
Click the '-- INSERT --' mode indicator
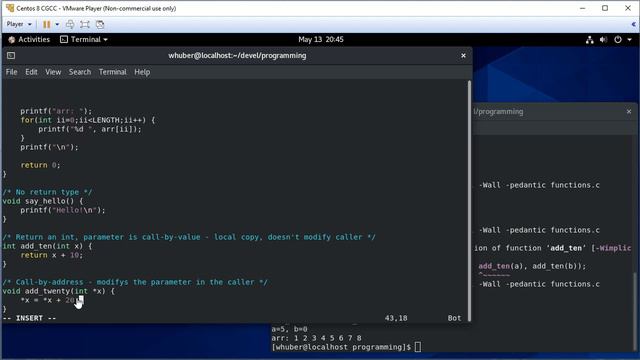(29, 318)
